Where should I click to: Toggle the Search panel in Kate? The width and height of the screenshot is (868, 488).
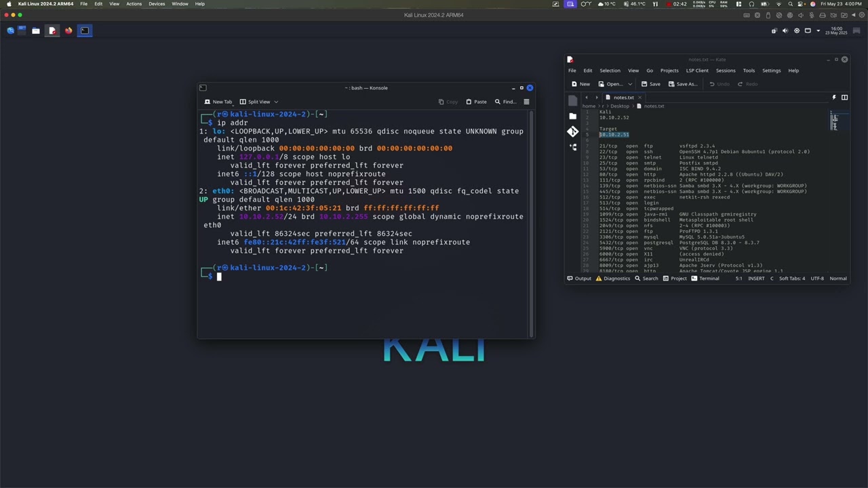coord(646,279)
